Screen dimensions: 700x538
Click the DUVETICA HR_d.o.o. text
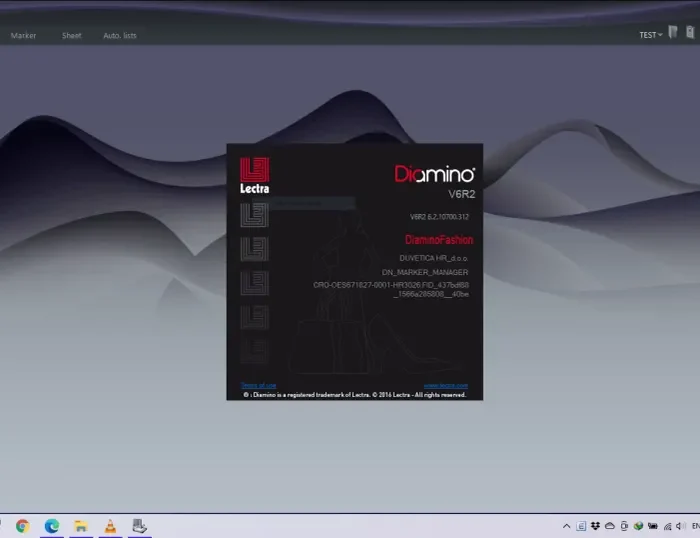[x=433, y=258]
